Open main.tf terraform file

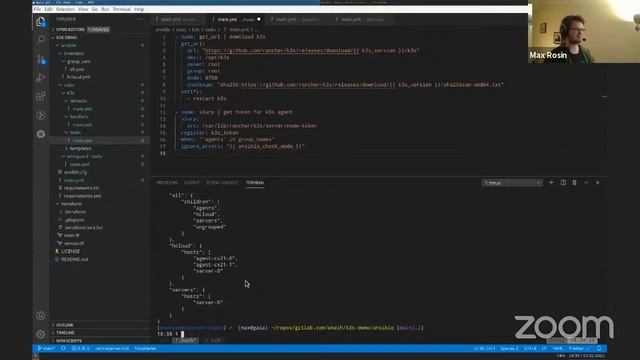pos(71,235)
